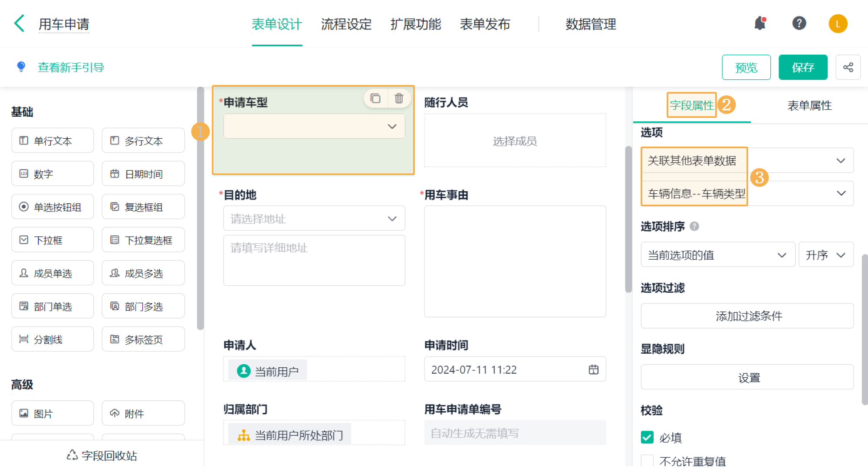Open the notification bell
The image size is (868, 470).
point(759,23)
